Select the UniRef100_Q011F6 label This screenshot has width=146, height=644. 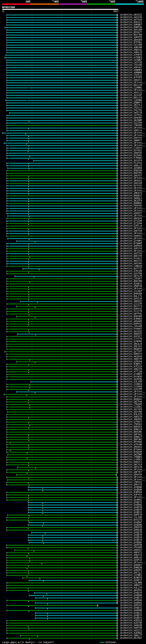point(131,161)
